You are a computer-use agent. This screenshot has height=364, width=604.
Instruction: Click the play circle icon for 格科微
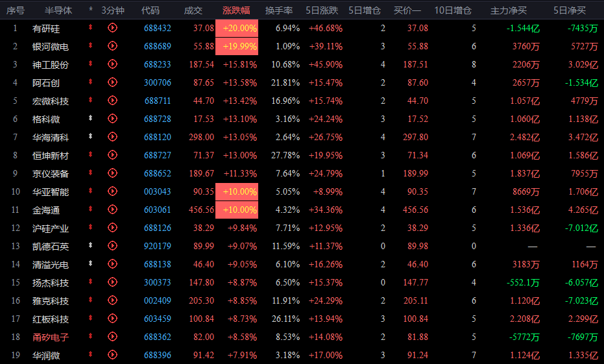click(x=112, y=119)
